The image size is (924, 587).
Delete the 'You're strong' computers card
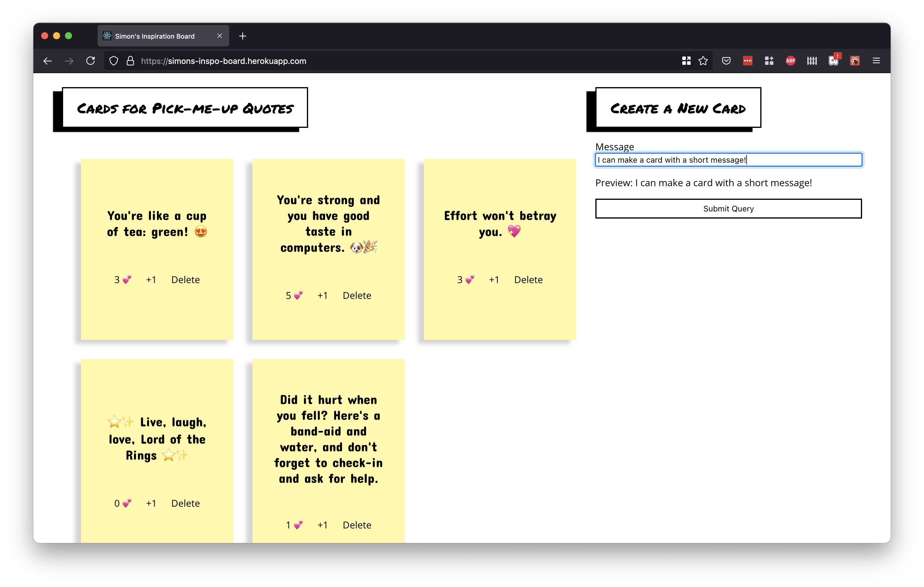[357, 296]
